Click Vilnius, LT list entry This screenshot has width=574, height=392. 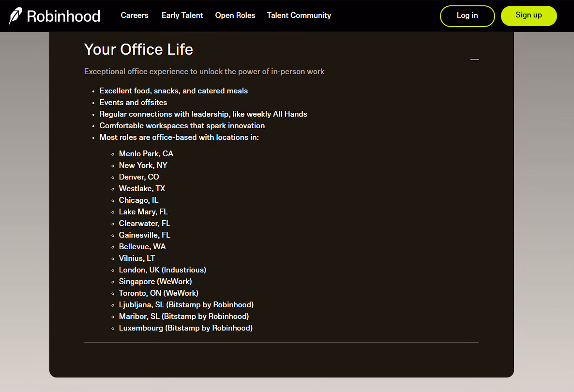click(137, 258)
